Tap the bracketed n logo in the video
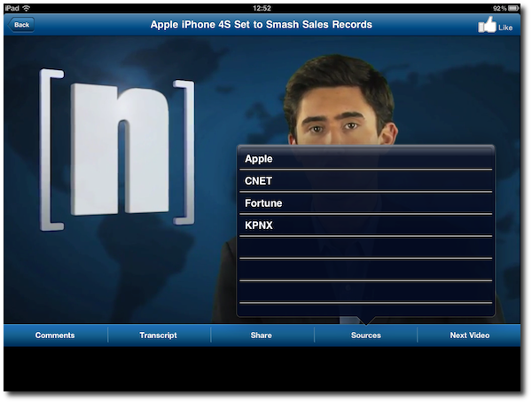 pos(117,150)
